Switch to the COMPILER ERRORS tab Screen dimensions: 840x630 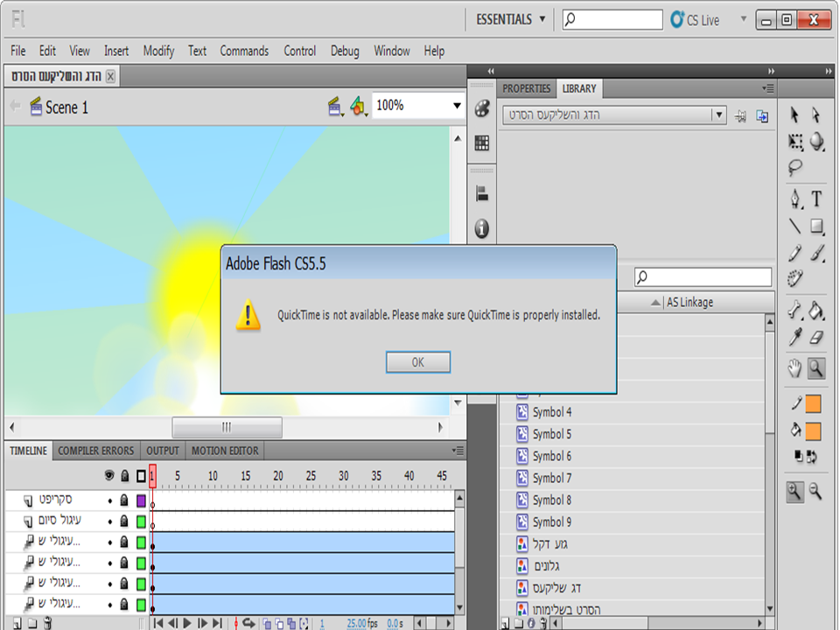96,451
